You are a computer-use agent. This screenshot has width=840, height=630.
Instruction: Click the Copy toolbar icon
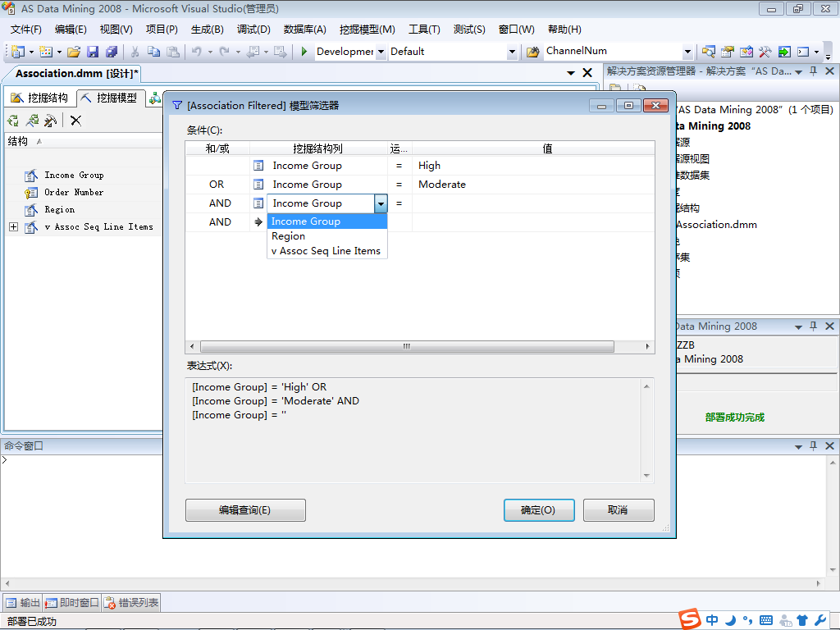153,52
